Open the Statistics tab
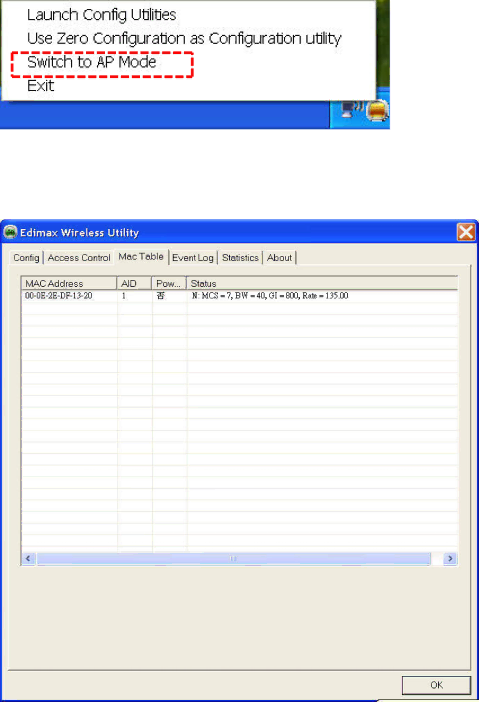The height and width of the screenshot is (702, 479). (240, 257)
